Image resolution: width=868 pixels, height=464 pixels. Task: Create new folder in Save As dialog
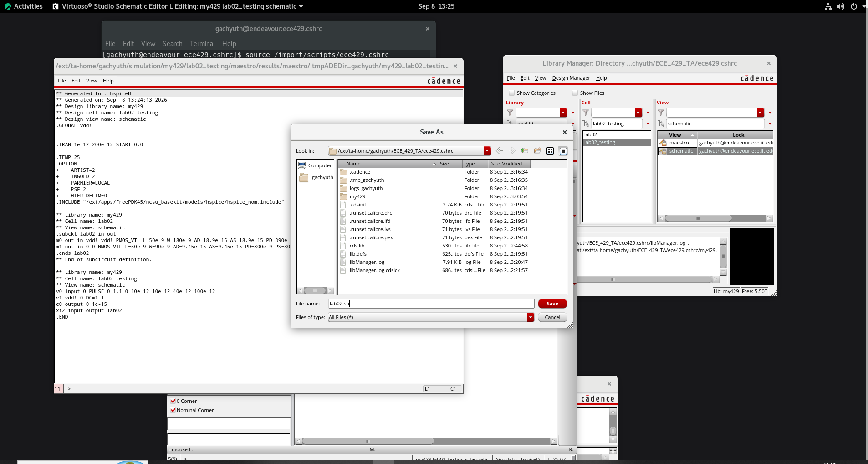point(537,151)
